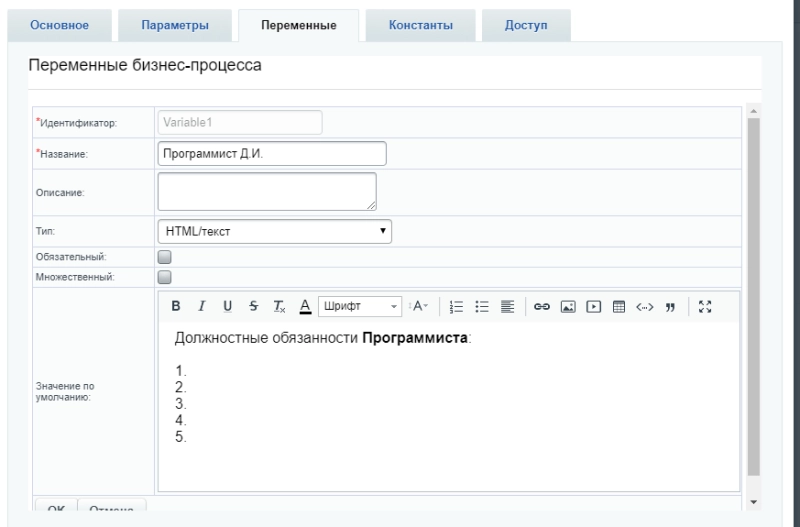
Task: Switch to the Параметры tab
Action: click(174, 24)
